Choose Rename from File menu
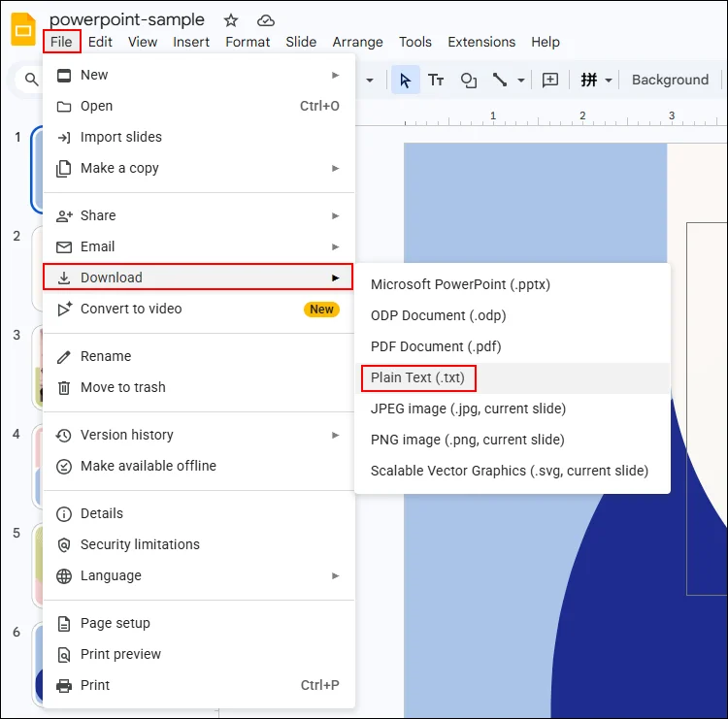 (x=199, y=356)
